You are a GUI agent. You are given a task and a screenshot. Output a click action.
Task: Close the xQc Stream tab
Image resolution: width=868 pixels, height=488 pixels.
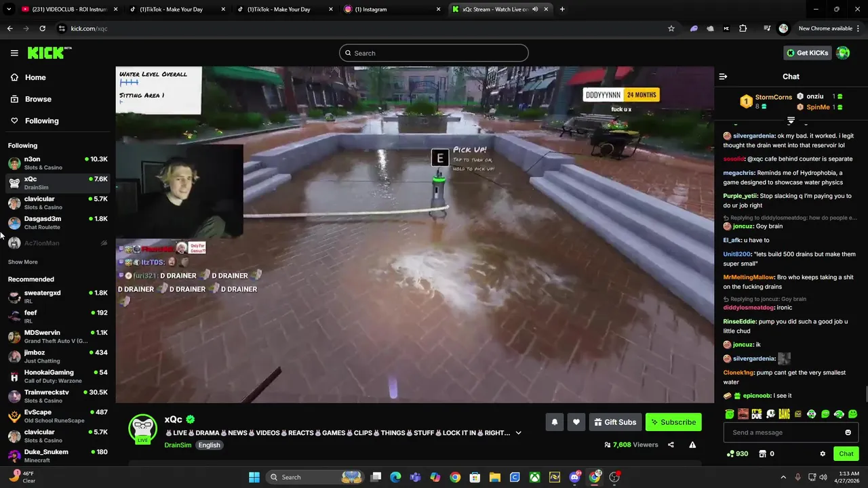pos(546,9)
